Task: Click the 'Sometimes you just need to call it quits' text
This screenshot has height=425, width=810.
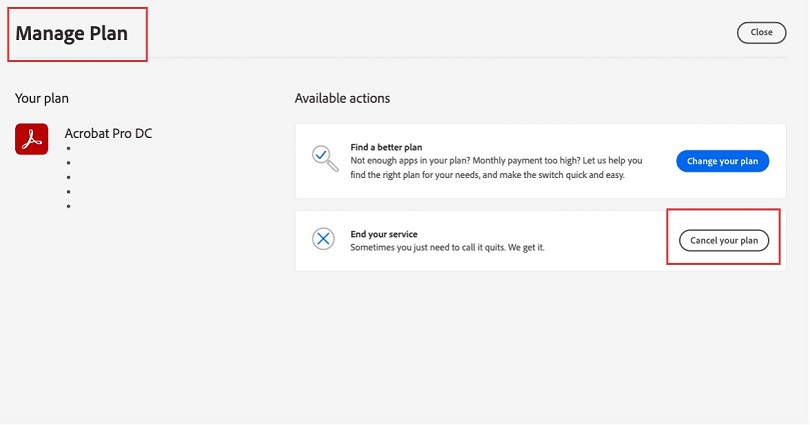Action: [x=447, y=247]
